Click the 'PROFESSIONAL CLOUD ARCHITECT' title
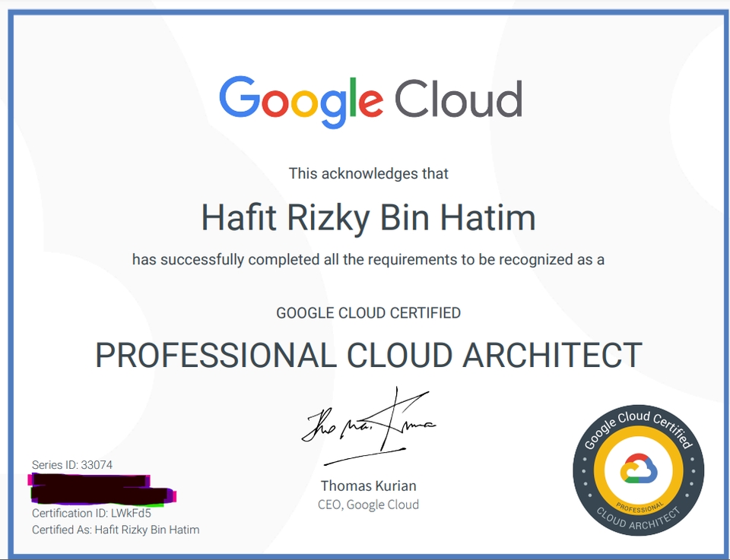 [x=369, y=356]
